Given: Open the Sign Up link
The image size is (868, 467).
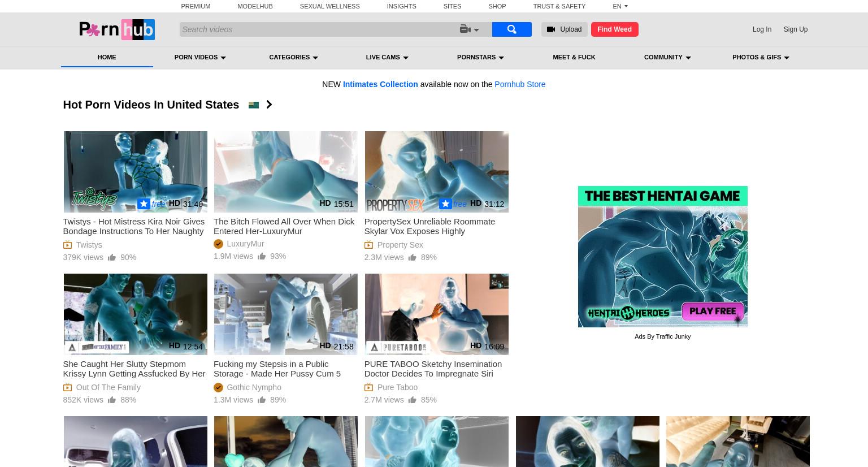Looking at the screenshot, I should pyautogui.click(x=795, y=29).
